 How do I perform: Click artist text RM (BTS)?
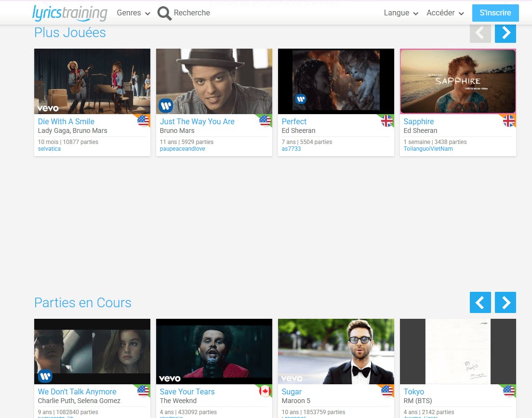pyautogui.click(x=418, y=401)
